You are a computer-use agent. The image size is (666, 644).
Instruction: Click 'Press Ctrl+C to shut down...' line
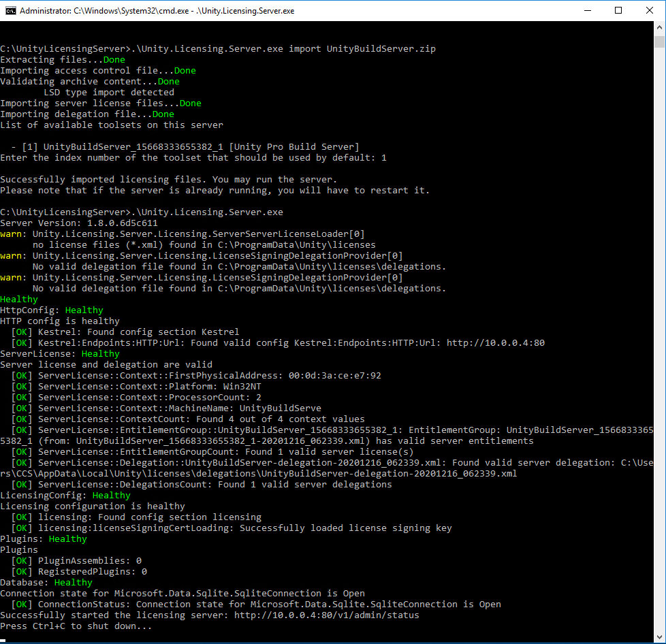76,626
